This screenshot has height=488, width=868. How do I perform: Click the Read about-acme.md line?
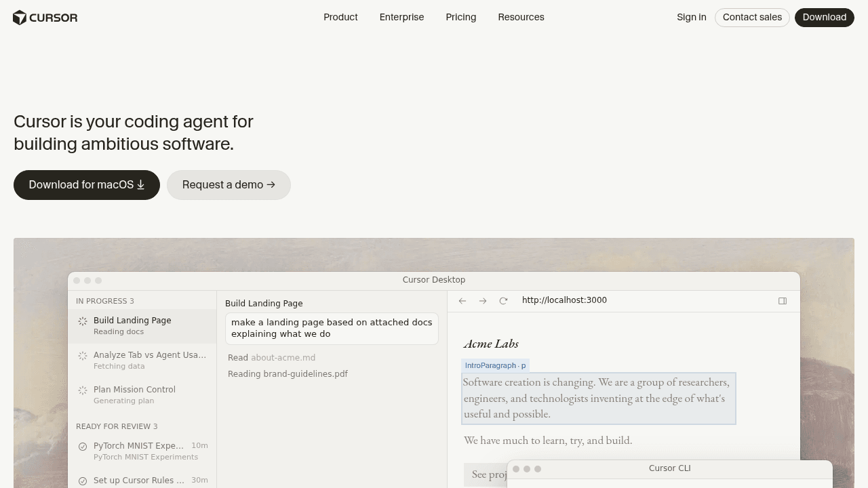[271, 358]
